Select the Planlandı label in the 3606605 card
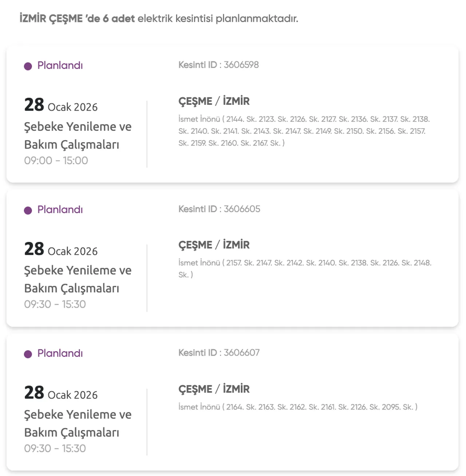Screen dimensions: 466x476 coord(60,210)
